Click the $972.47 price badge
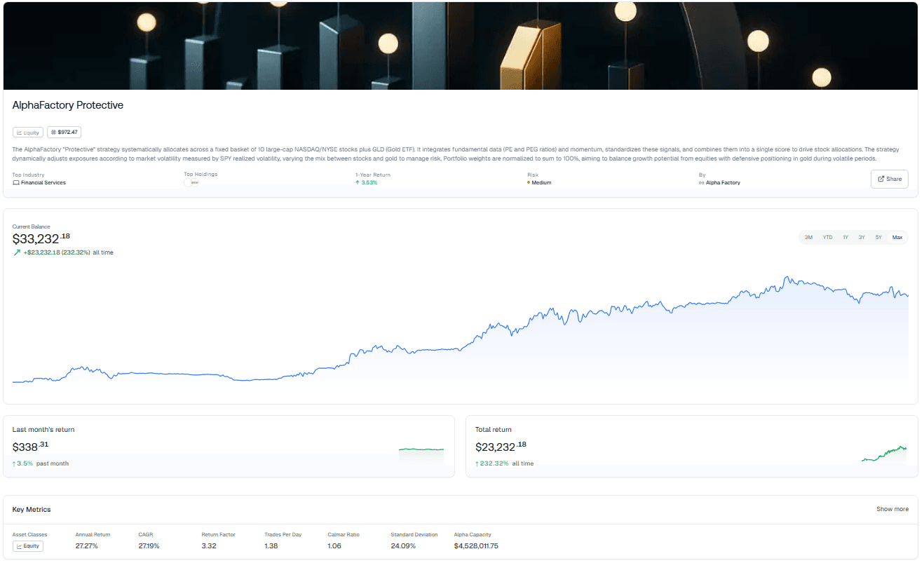 coord(64,132)
